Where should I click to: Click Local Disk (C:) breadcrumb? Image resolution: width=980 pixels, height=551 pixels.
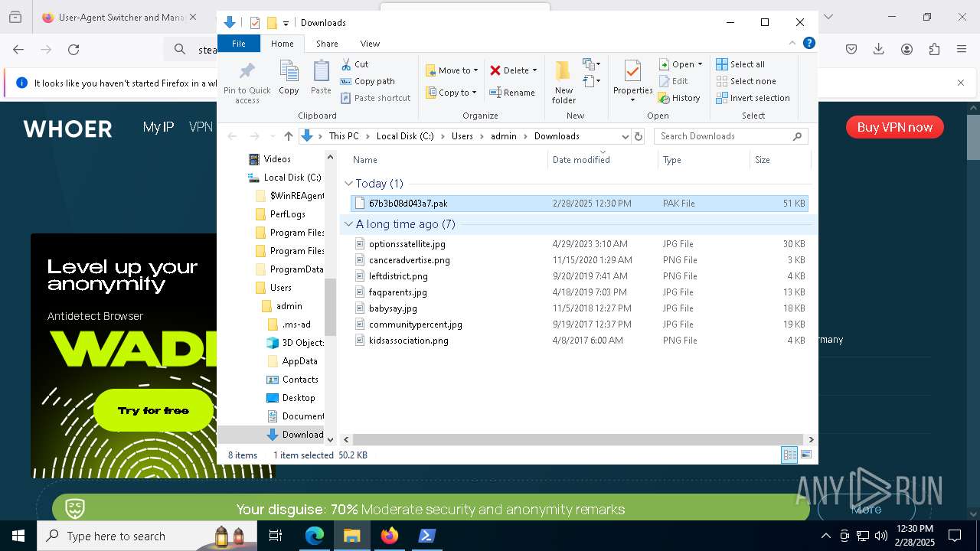[405, 136]
